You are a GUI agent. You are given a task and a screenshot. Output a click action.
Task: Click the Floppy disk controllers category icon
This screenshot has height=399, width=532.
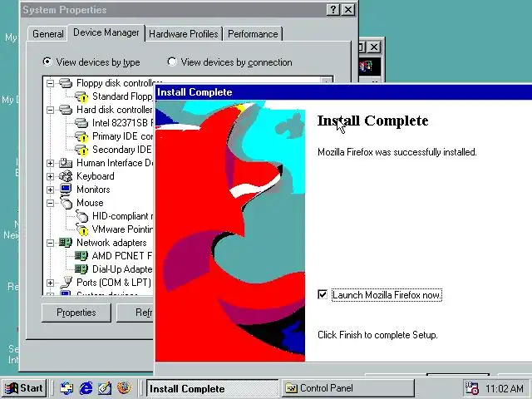(66, 83)
